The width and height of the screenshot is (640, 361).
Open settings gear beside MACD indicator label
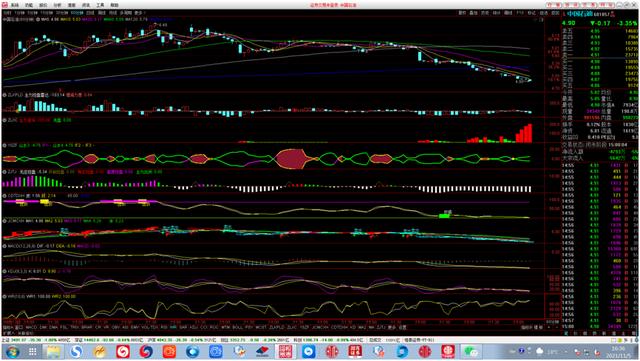[x=4, y=246]
